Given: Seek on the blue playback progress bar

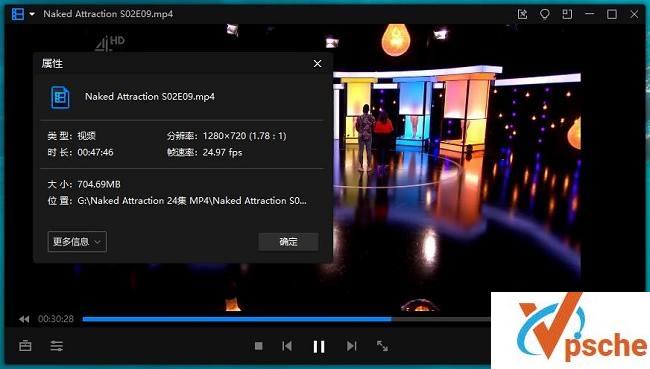Looking at the screenshot, I should tap(237, 319).
